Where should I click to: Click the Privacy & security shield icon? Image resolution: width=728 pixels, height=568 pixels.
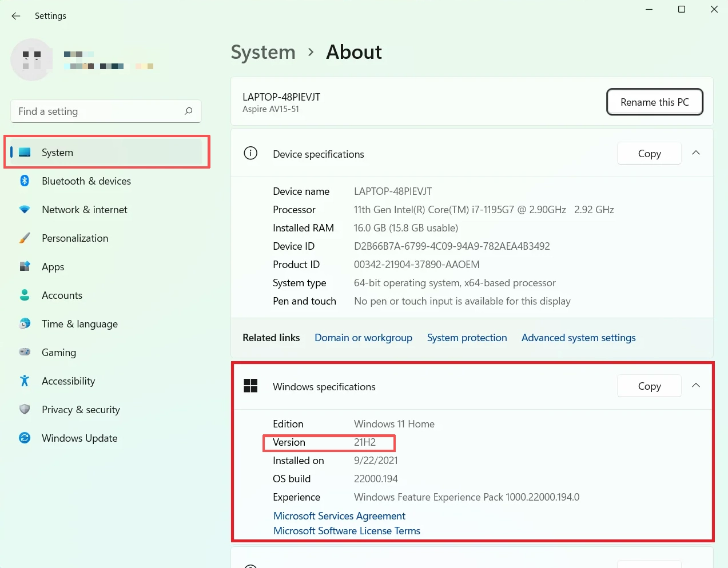[25, 409]
